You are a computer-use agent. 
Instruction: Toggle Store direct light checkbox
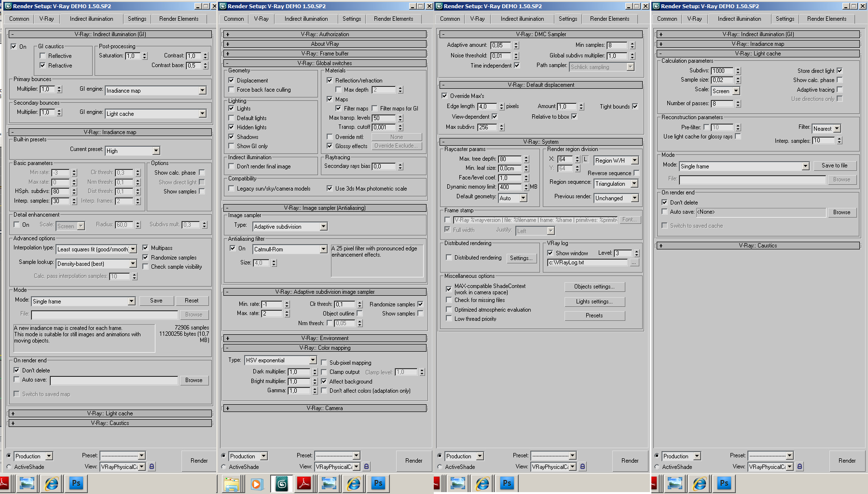[x=840, y=71]
